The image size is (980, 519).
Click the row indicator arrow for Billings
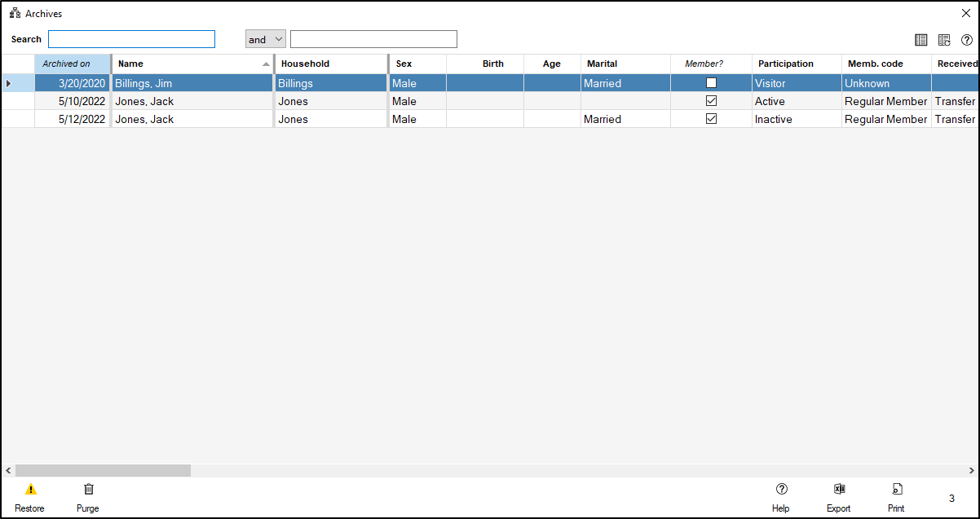9,83
